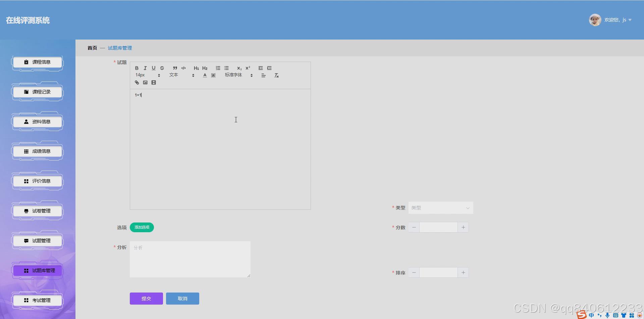The width and height of the screenshot is (644, 319).
Task: Toggle bold formatting in the editor
Action: tap(137, 68)
